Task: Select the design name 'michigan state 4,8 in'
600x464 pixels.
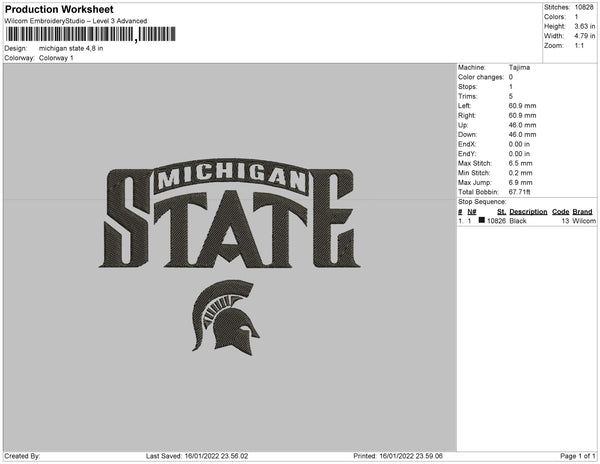Action: (x=71, y=49)
